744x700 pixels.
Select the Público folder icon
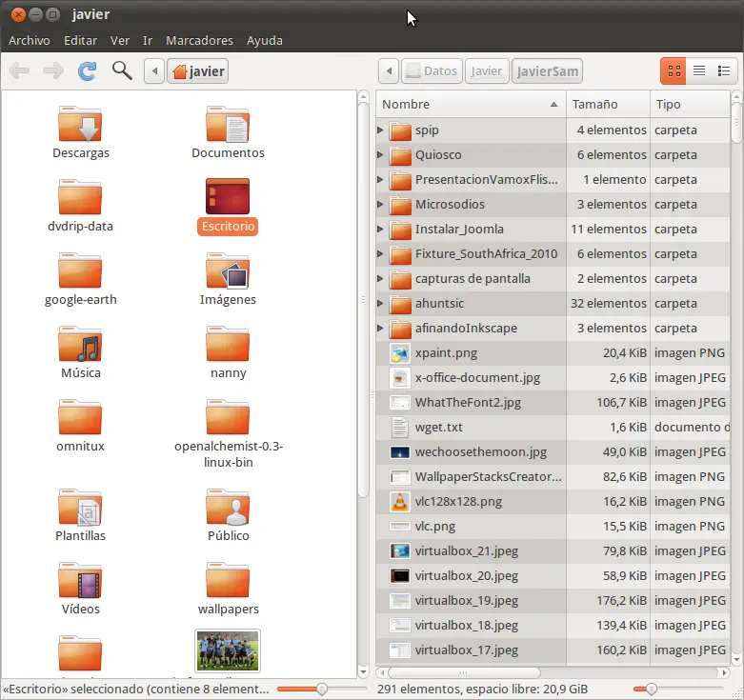click(x=228, y=508)
